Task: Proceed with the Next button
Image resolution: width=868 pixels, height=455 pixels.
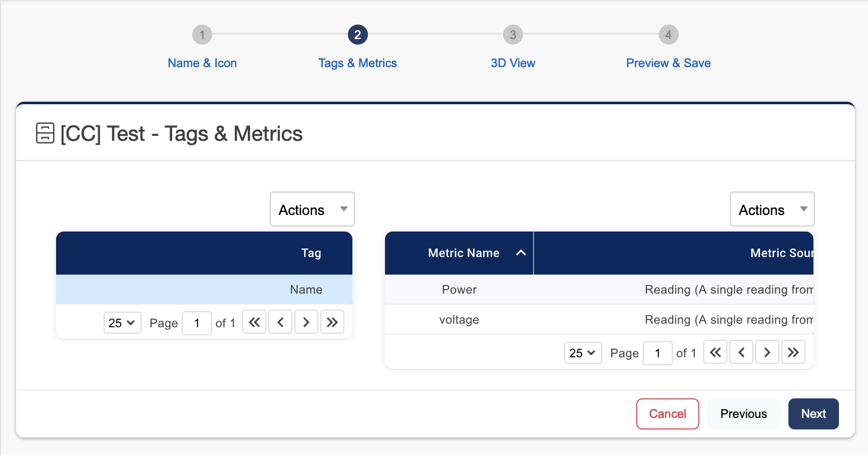Action: point(813,414)
